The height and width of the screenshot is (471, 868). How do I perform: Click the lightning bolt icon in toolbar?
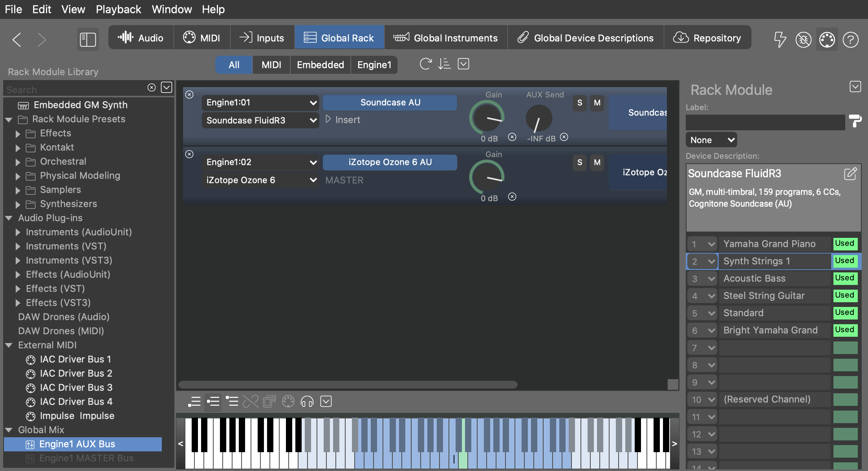[x=780, y=39]
